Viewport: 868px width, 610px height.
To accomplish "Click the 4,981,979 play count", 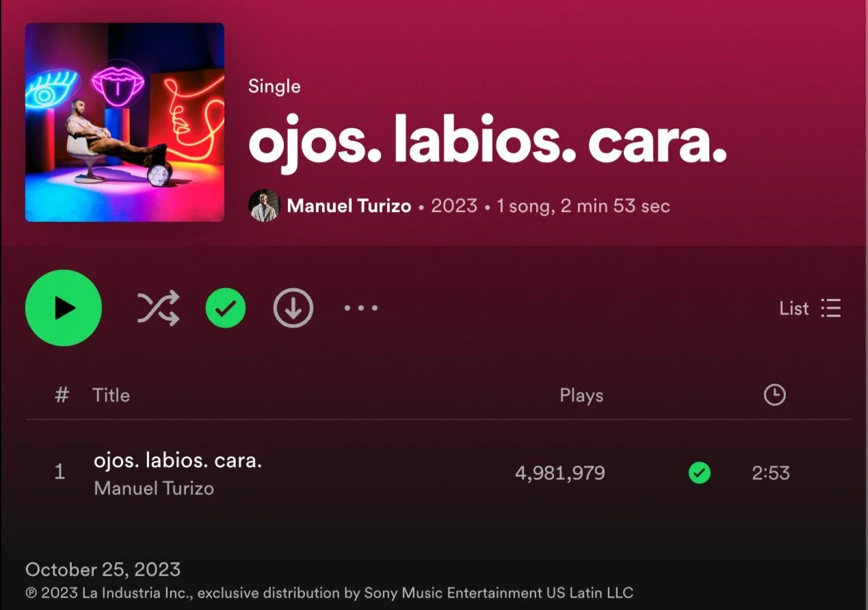I will pyautogui.click(x=560, y=473).
